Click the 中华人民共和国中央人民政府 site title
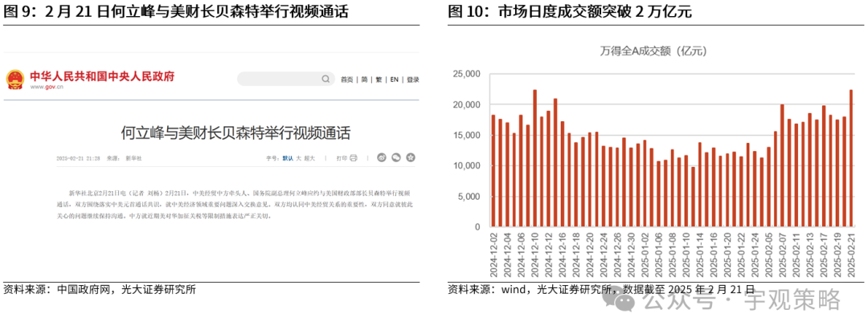Screen dimensions: 868x334 click(x=101, y=76)
